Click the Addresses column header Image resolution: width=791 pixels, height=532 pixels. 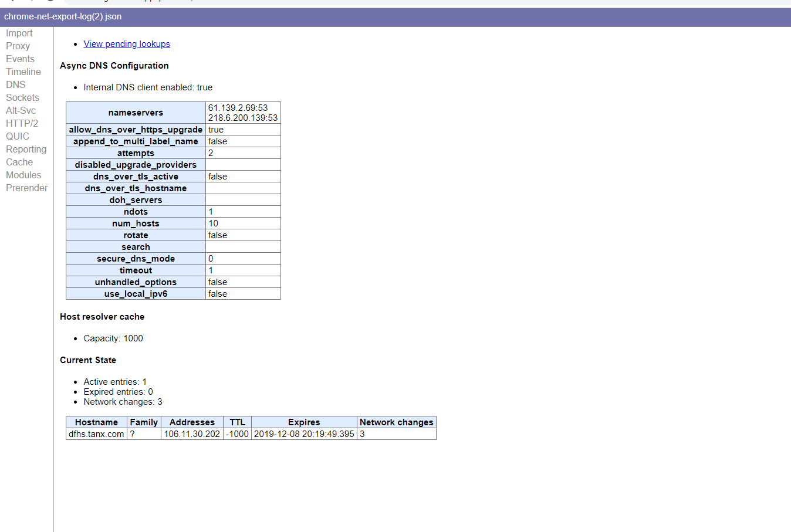[x=192, y=422]
